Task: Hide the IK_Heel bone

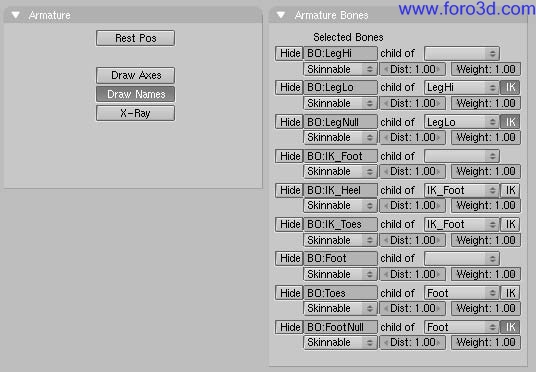Action: pos(289,190)
